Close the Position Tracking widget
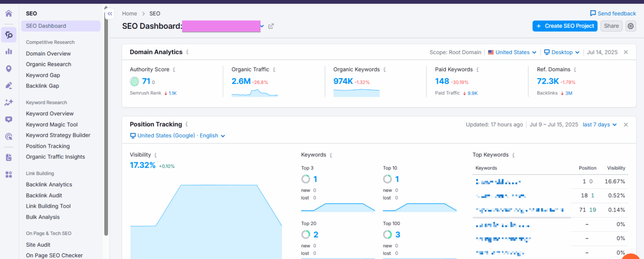 626,125
